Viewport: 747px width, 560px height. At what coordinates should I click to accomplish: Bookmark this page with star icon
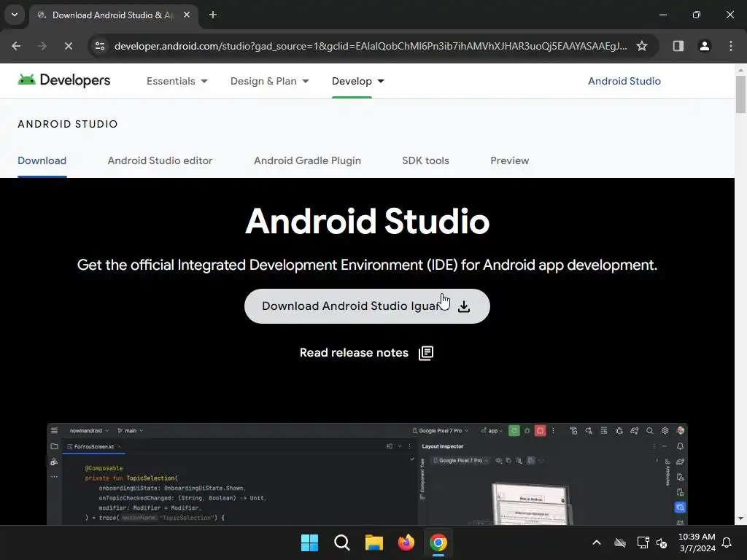(x=642, y=46)
